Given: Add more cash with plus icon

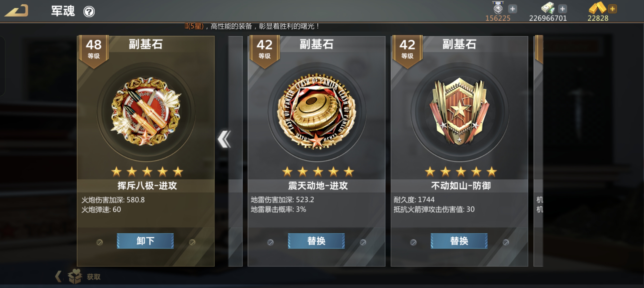Looking at the screenshot, I should tap(562, 9).
